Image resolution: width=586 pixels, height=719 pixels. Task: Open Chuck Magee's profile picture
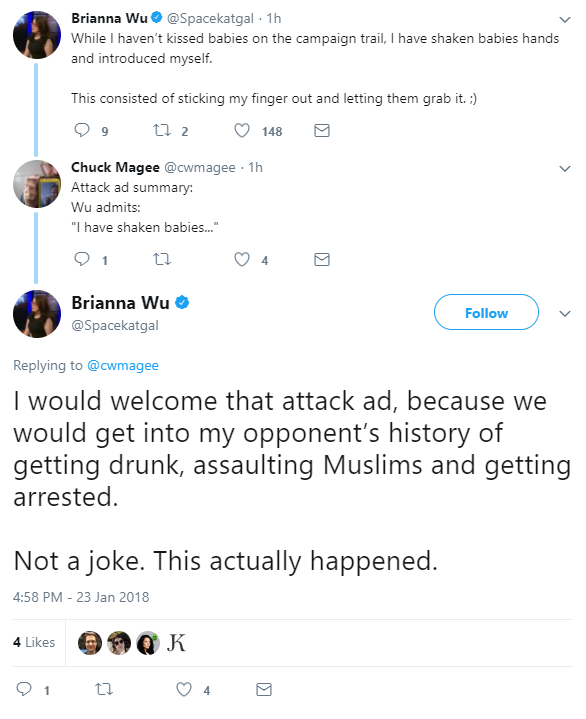(37, 184)
